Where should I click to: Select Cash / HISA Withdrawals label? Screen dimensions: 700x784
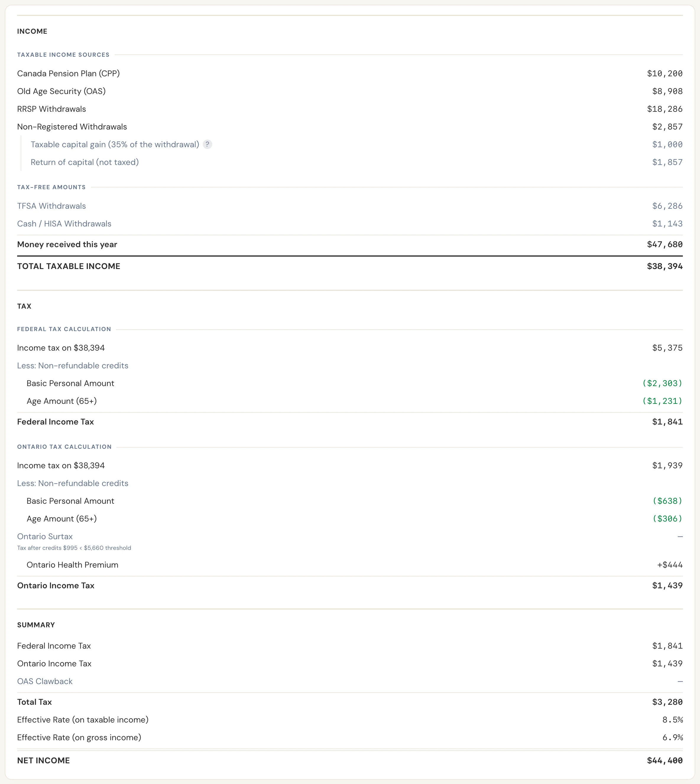(64, 223)
